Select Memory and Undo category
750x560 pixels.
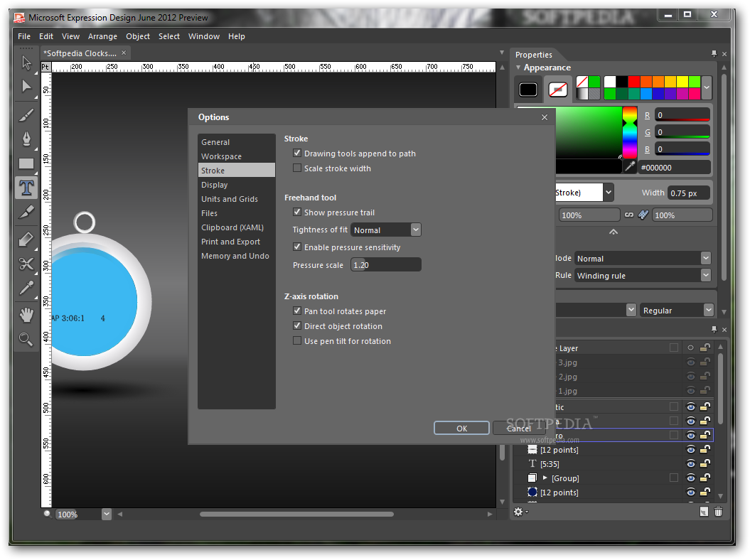pyautogui.click(x=236, y=256)
